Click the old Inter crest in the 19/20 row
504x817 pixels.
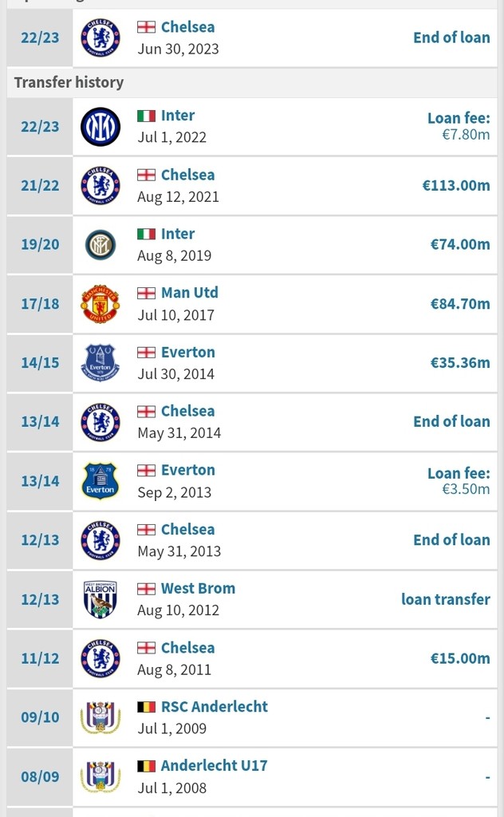point(100,245)
